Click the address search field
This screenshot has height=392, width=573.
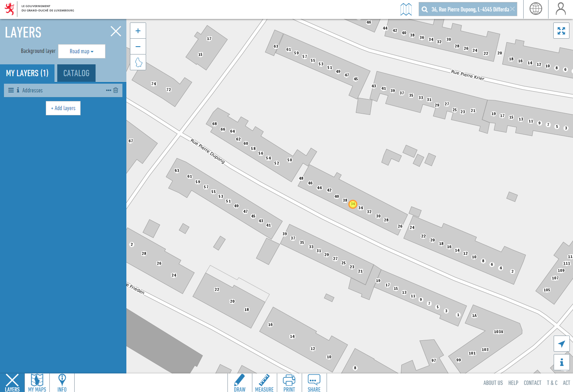(469, 9)
